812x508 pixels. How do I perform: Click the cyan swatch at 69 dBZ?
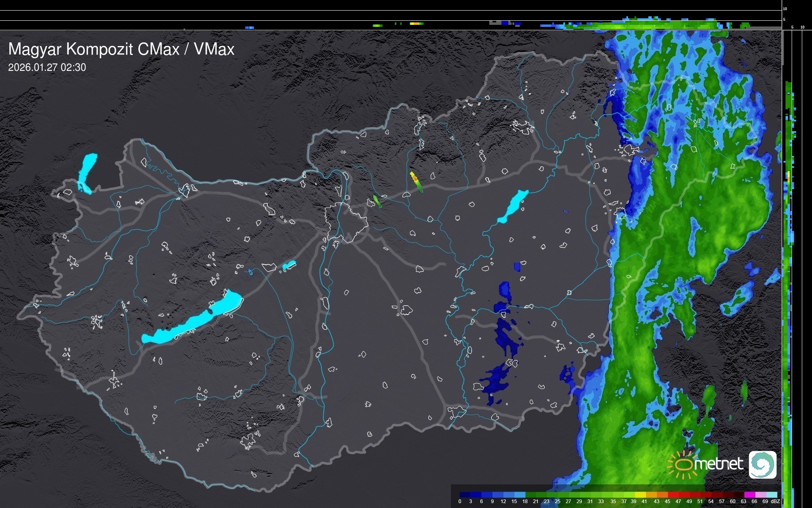point(772,495)
